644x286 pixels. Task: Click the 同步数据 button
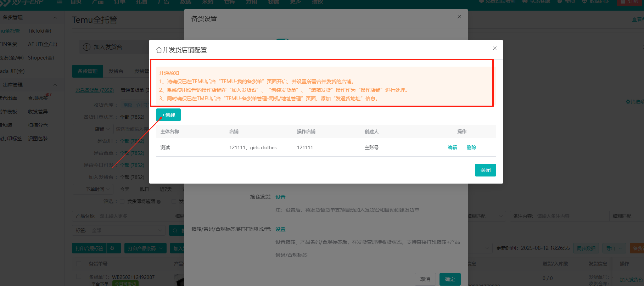pyautogui.click(x=586, y=248)
